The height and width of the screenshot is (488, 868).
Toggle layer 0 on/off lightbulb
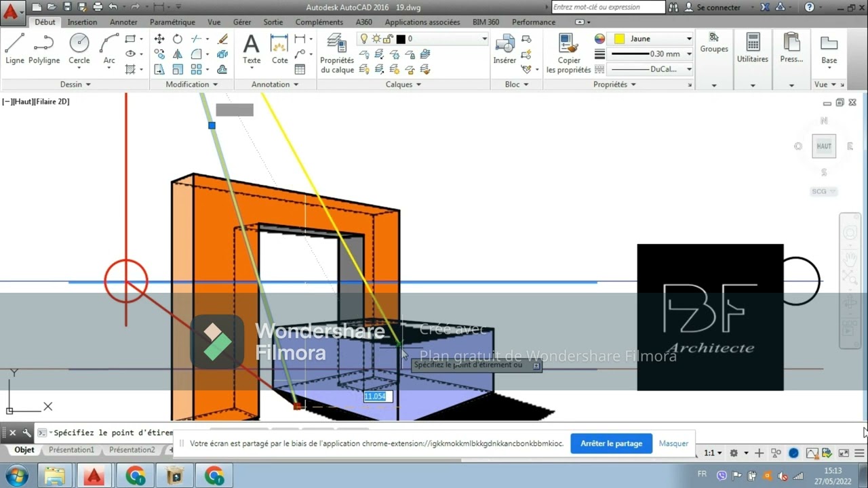364,39
